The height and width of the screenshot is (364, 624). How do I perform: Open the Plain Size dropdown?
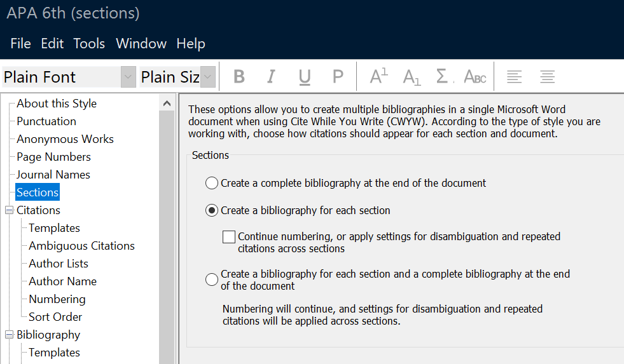(208, 77)
